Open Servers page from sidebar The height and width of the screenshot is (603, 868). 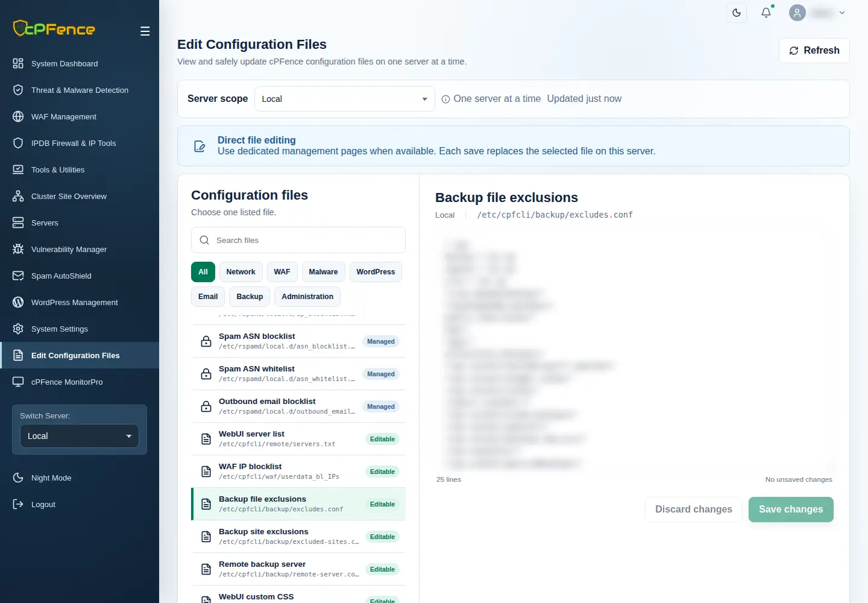(80, 223)
